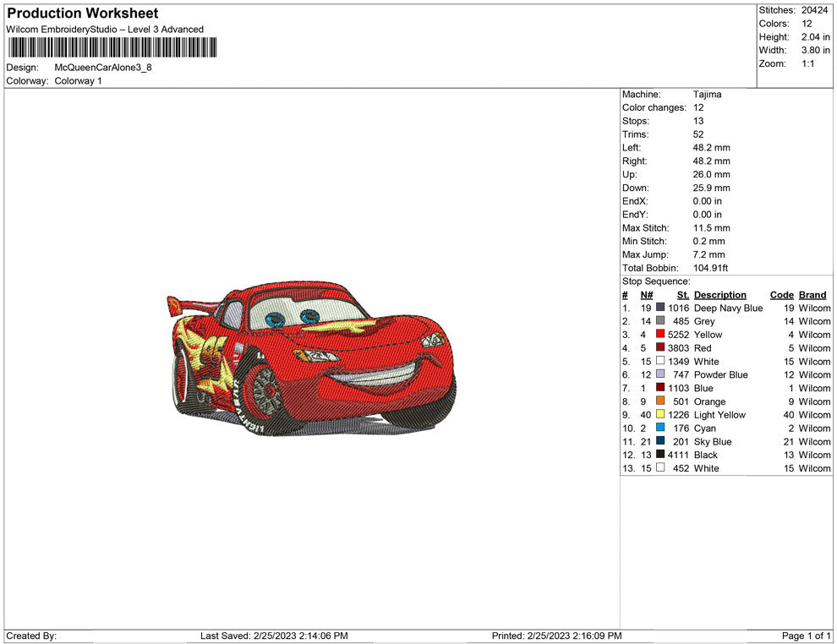Click the N# column header

point(647,294)
